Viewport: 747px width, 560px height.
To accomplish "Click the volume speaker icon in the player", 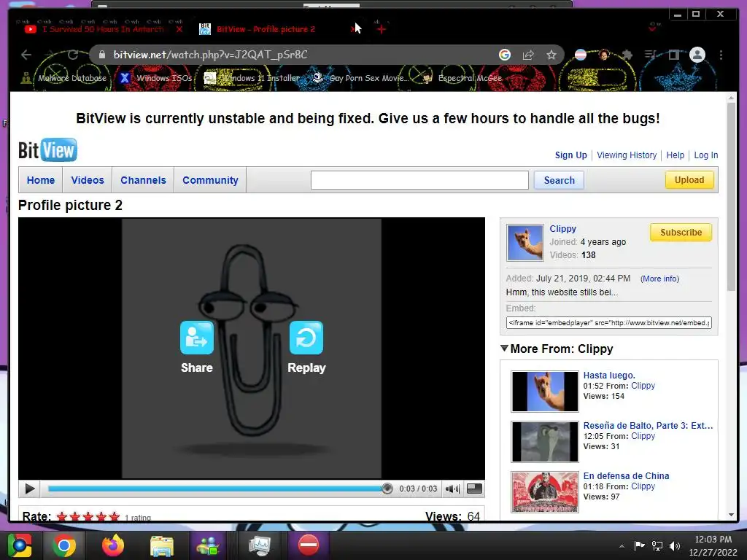I will click(452, 489).
